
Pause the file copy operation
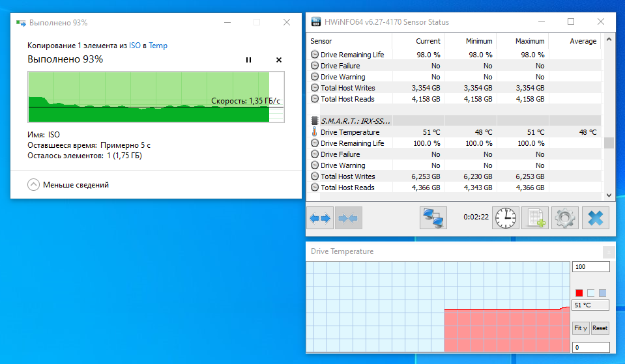[248, 60]
